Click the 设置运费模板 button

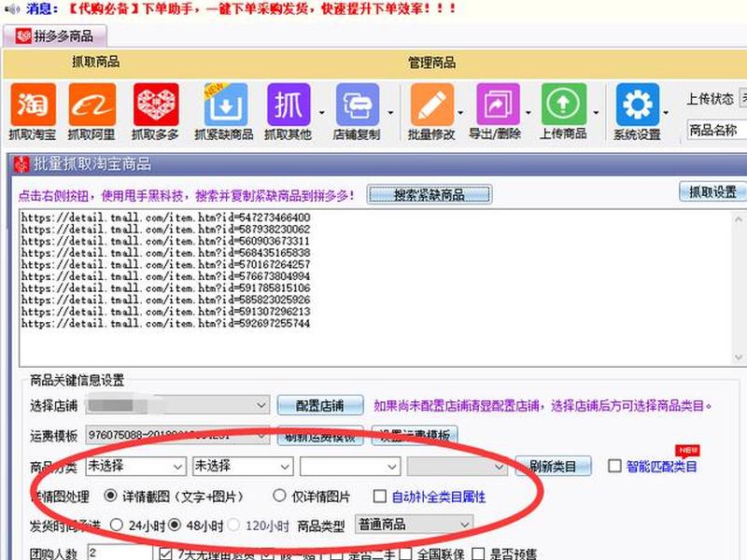(x=414, y=435)
